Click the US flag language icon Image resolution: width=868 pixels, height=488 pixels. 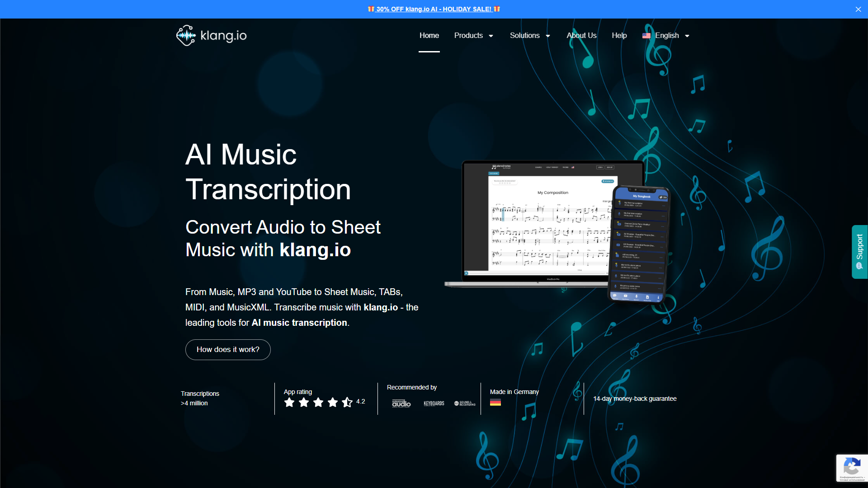click(646, 36)
